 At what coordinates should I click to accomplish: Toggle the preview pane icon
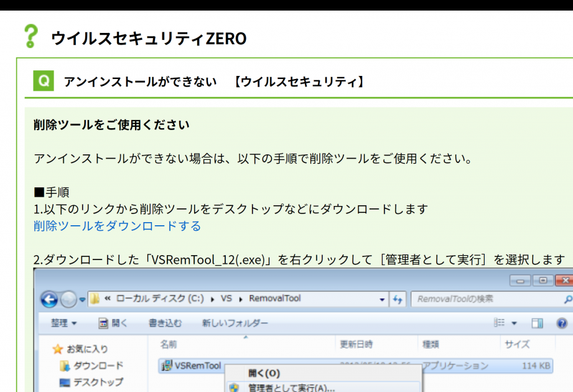[538, 324]
